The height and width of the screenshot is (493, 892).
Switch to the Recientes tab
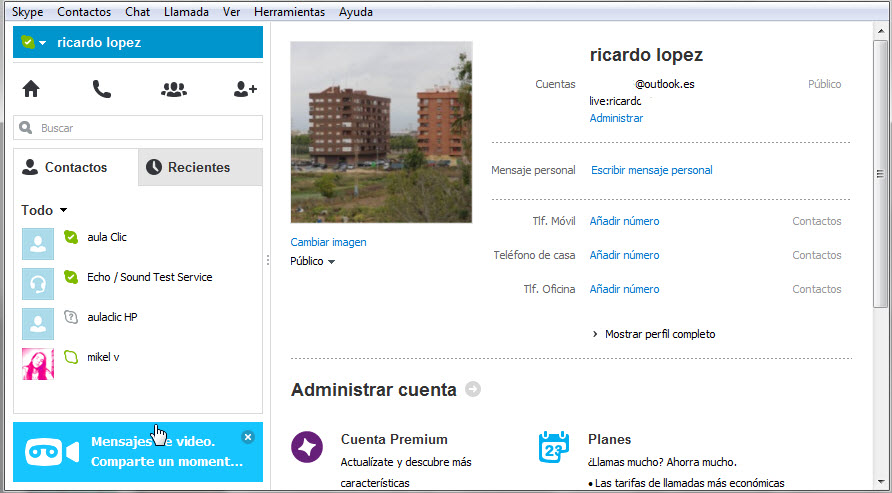pyautogui.click(x=200, y=167)
